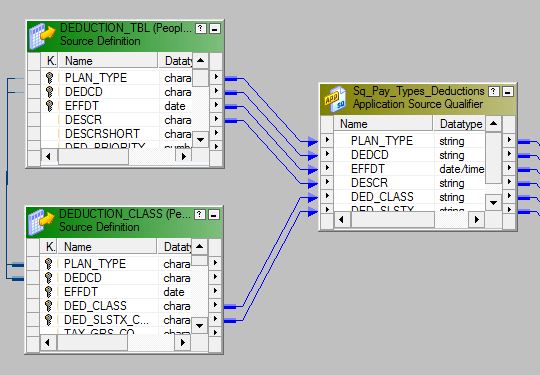Click the scroll up arrow in Sq_Pay_Types_Deductions
Image resolution: width=540 pixels, height=375 pixels.
pyautogui.click(x=494, y=124)
